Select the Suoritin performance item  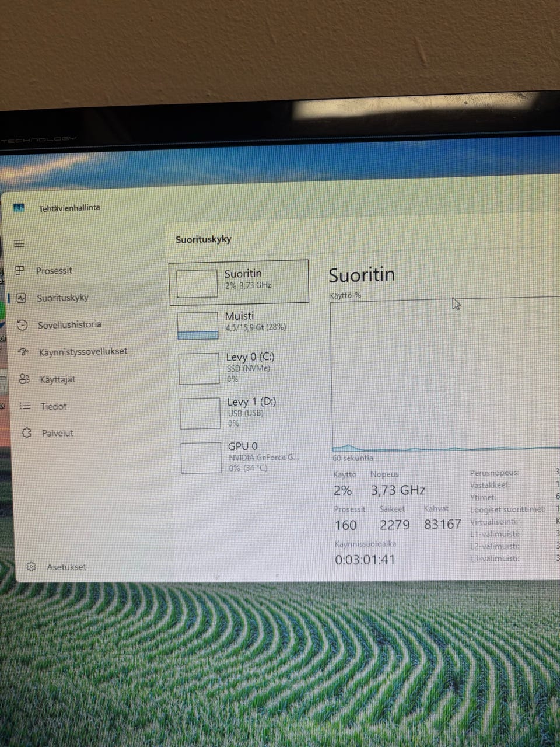point(239,282)
